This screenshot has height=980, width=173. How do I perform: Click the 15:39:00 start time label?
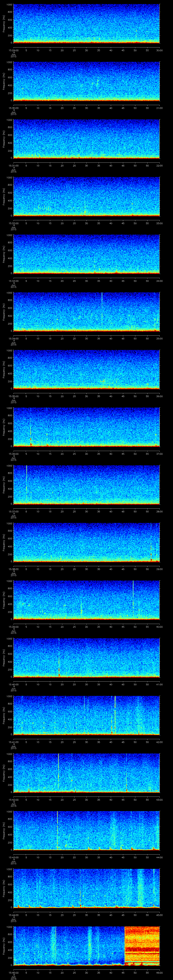coord(13,627)
